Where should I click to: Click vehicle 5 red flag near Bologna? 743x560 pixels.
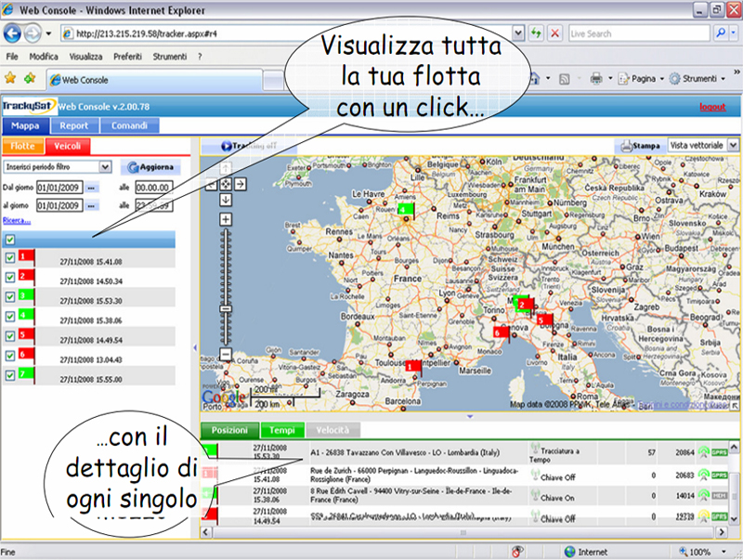544,320
